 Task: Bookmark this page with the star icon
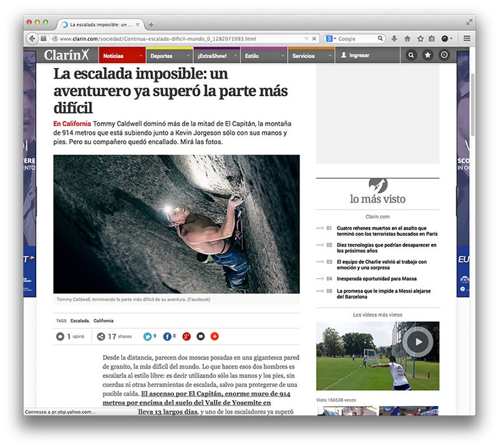click(420, 39)
